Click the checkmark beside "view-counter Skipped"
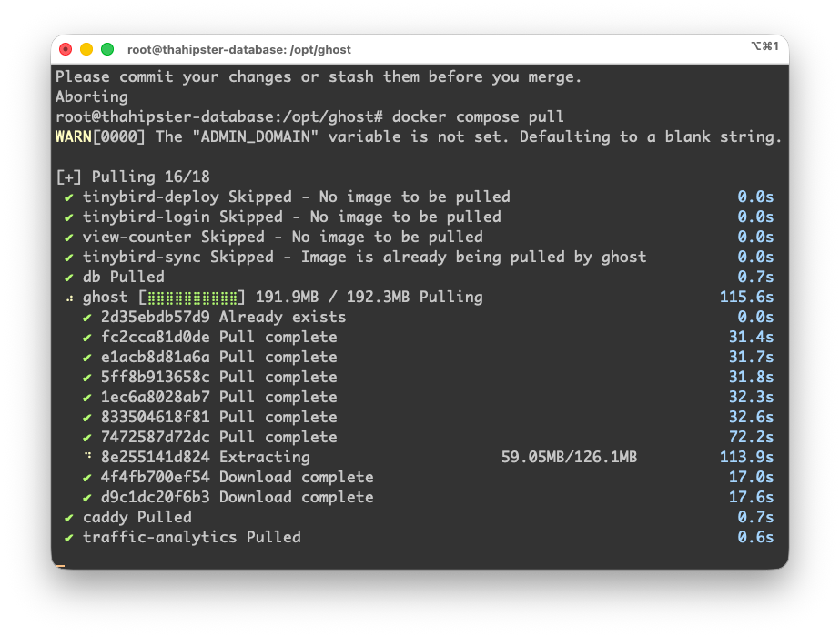 tap(68, 237)
